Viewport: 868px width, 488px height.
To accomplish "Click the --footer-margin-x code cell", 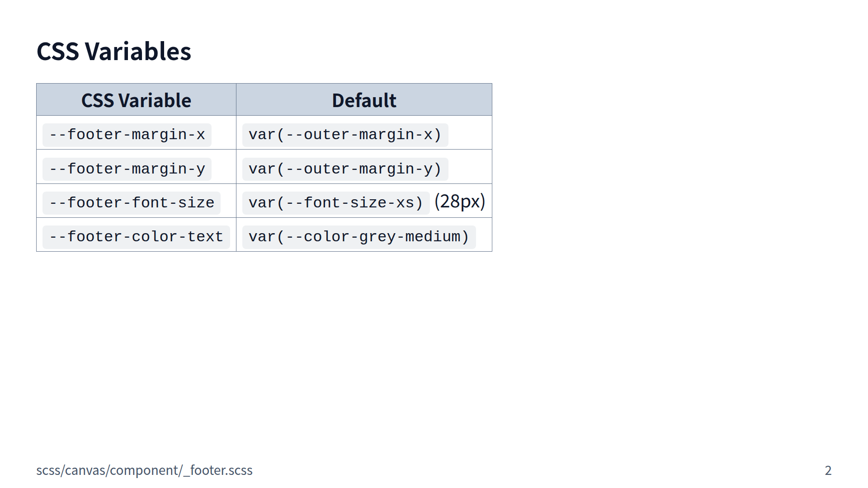I will tap(127, 135).
